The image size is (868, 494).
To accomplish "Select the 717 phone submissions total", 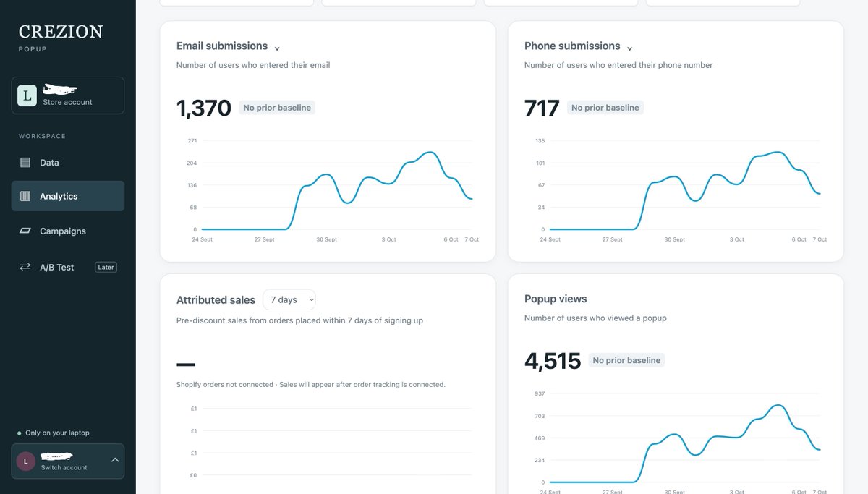I will point(542,108).
